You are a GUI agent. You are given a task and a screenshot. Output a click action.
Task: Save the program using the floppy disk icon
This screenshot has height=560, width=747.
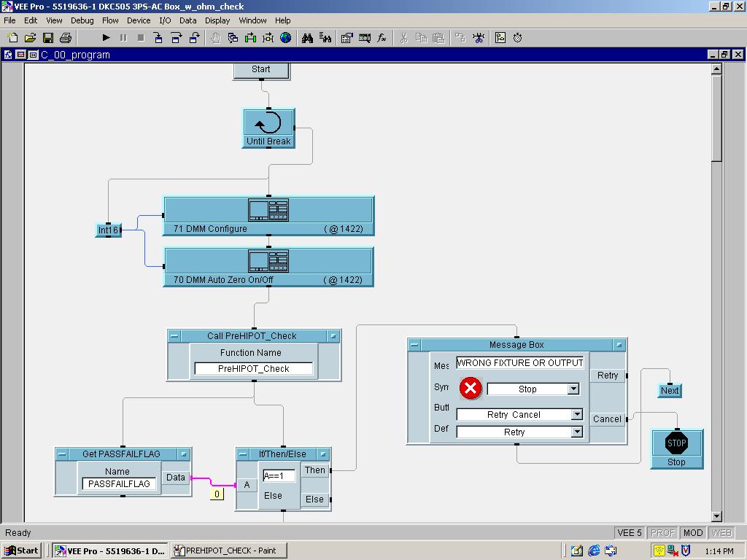(48, 38)
